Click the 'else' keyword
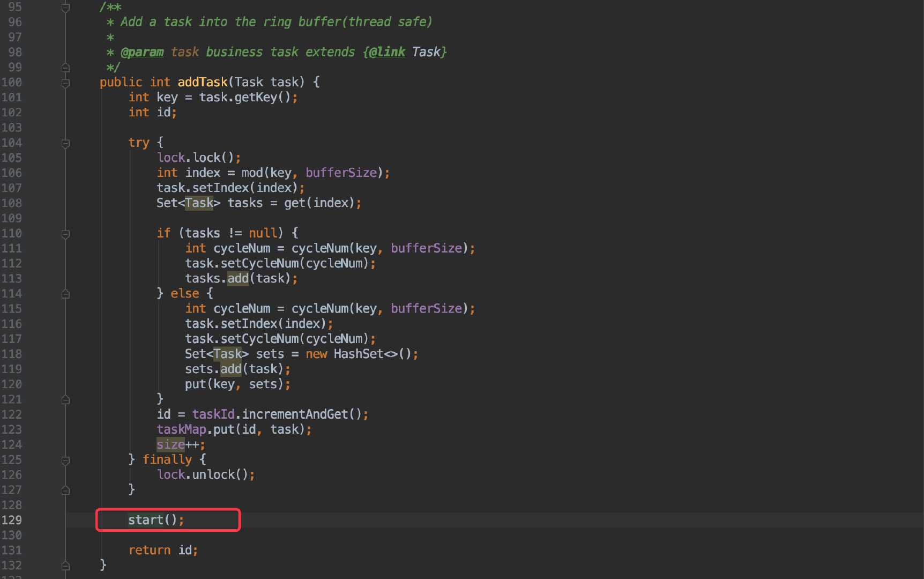 tap(185, 293)
